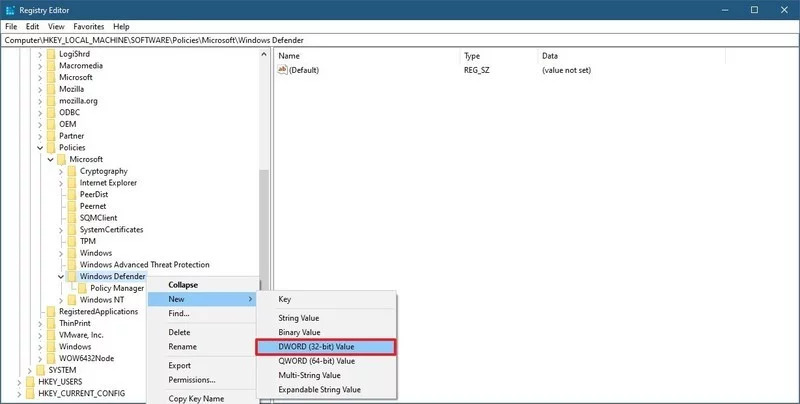Click the SYSTEM folder icon
The height and width of the screenshot is (404, 800).
[x=38, y=369]
